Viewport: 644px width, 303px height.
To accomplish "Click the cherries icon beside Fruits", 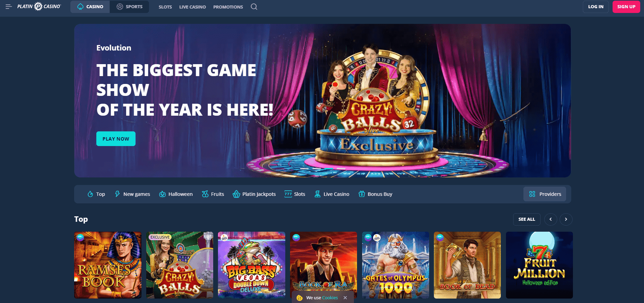I will pyautogui.click(x=205, y=194).
